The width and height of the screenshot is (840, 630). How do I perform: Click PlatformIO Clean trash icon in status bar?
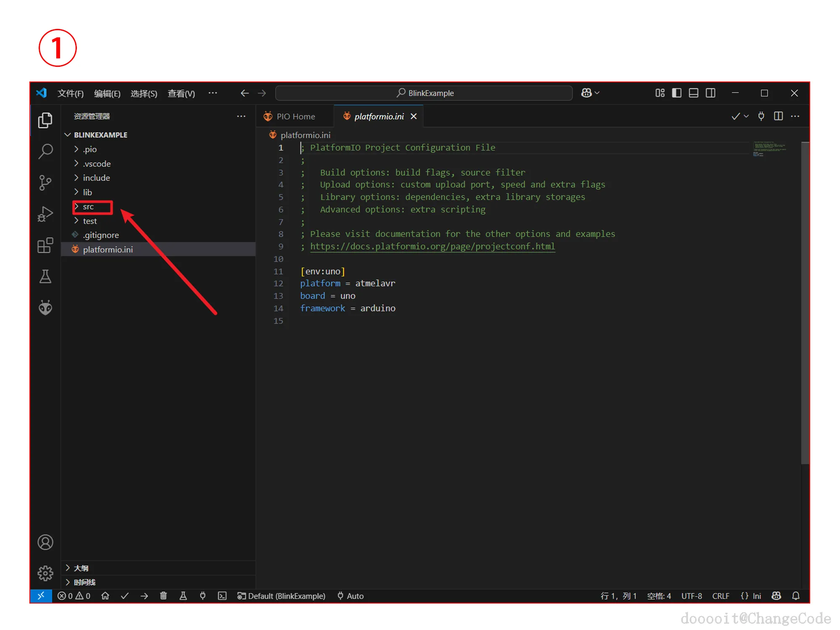tap(163, 596)
